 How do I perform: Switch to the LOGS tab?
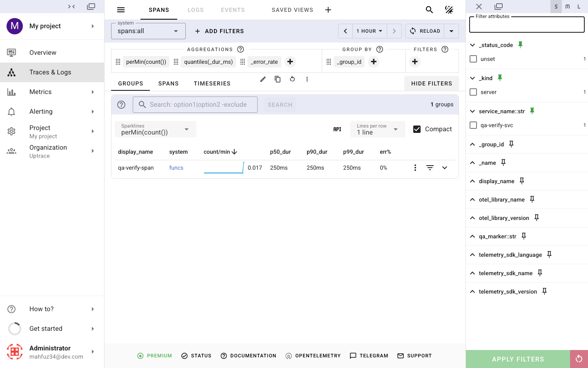pos(196,10)
